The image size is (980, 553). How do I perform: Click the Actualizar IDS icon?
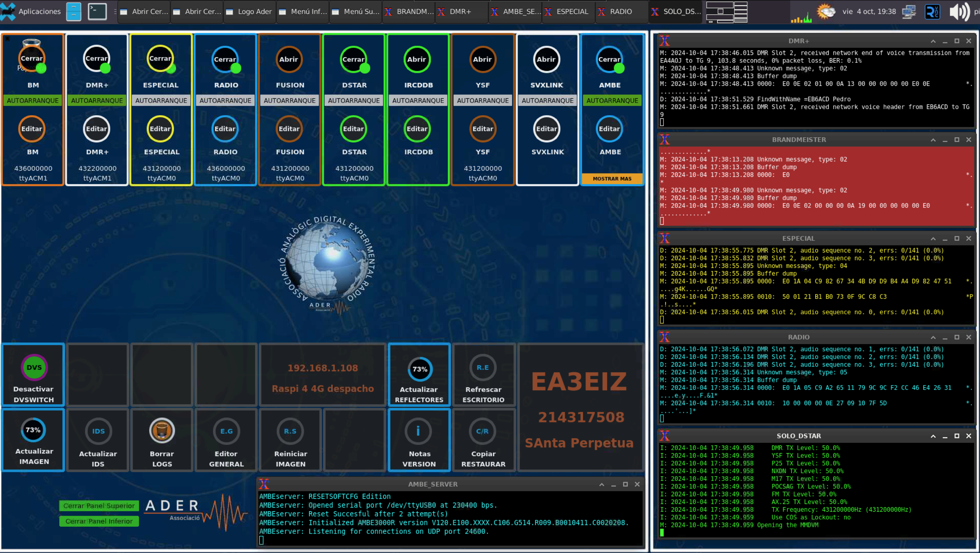coord(98,431)
